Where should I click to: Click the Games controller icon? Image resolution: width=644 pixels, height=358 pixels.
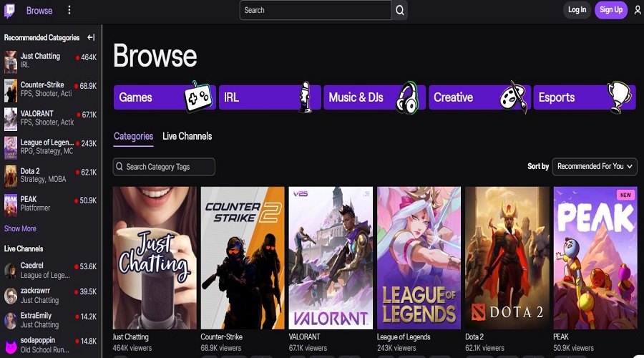198,97
